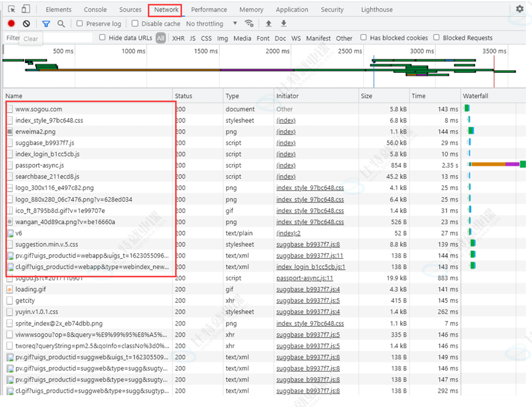The height and width of the screenshot is (407, 532).
Task: Click file icon of erweima2.png row
Action: tap(10, 132)
